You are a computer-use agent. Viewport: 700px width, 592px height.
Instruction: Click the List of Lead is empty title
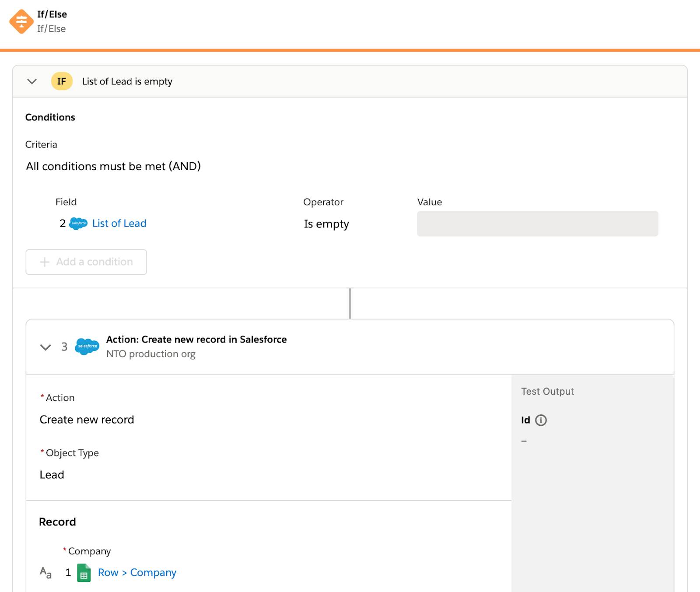[127, 81]
